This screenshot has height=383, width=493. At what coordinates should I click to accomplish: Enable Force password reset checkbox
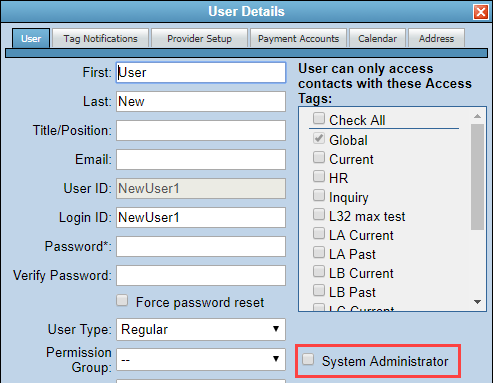tap(122, 300)
